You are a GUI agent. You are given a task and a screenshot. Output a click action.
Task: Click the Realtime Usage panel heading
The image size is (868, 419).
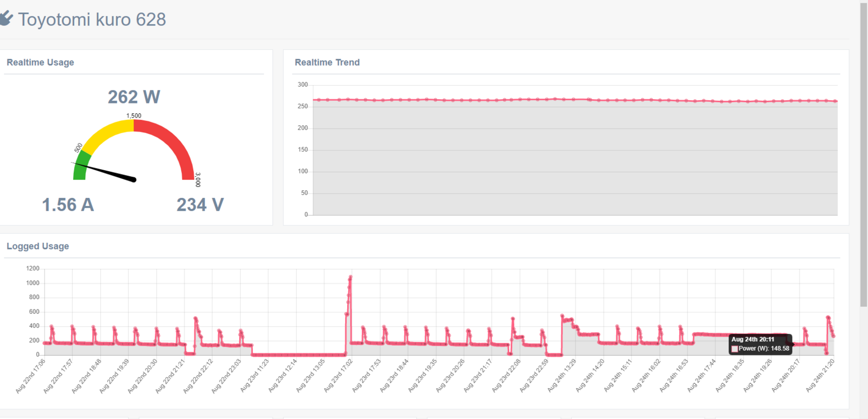click(x=40, y=62)
